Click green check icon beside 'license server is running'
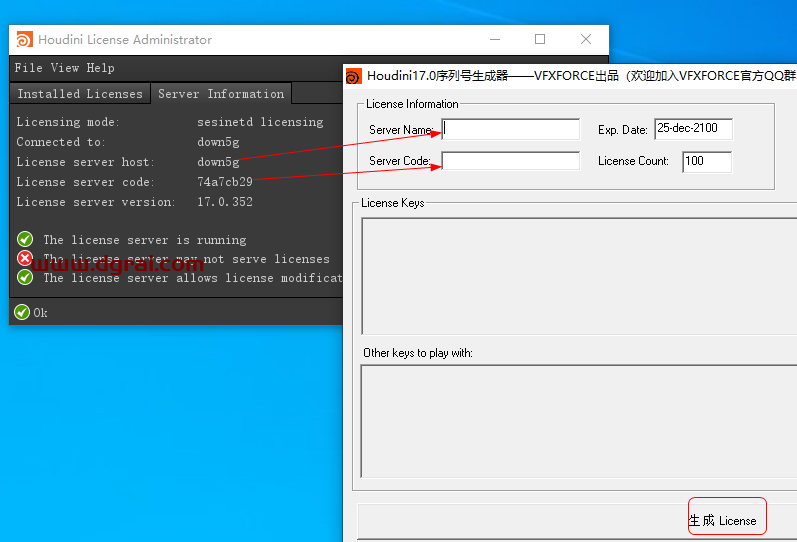This screenshot has width=797, height=542. click(25, 239)
